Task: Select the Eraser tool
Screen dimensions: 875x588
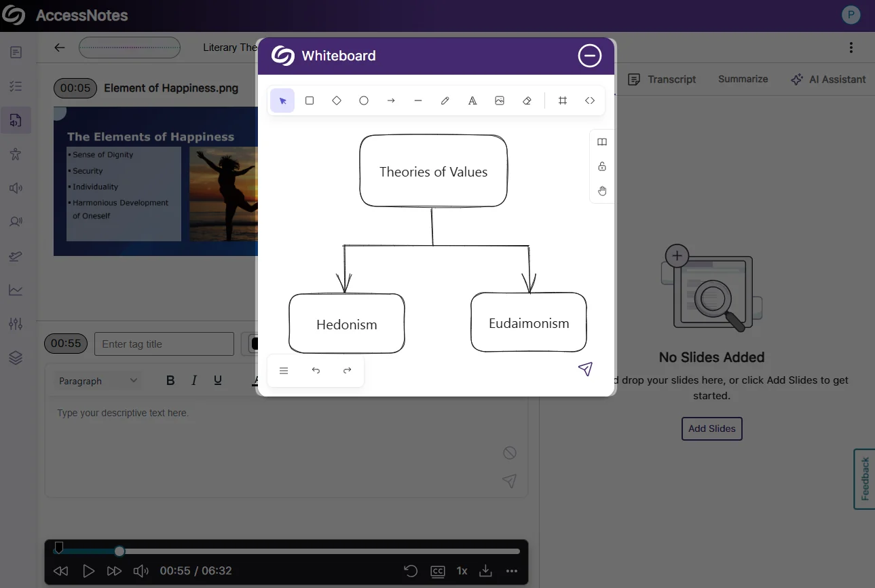Action: pyautogui.click(x=527, y=100)
